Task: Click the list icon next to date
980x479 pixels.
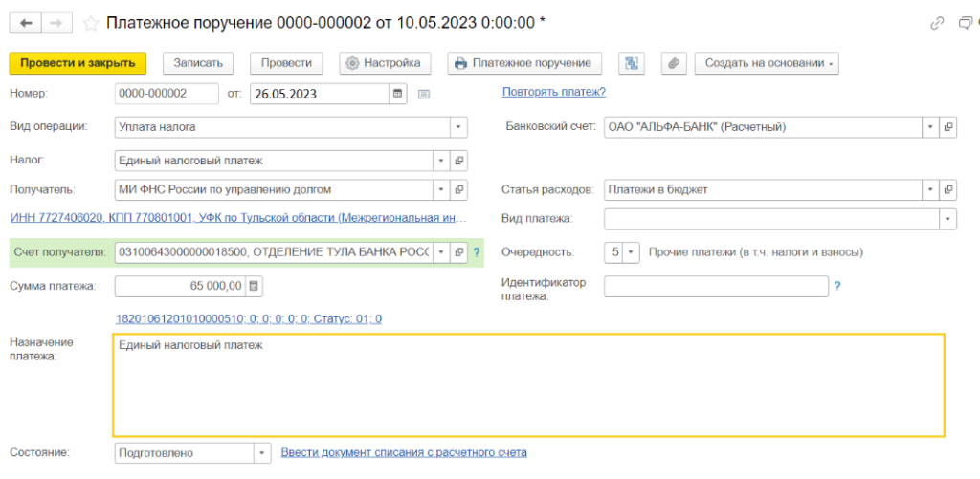Action: click(424, 95)
